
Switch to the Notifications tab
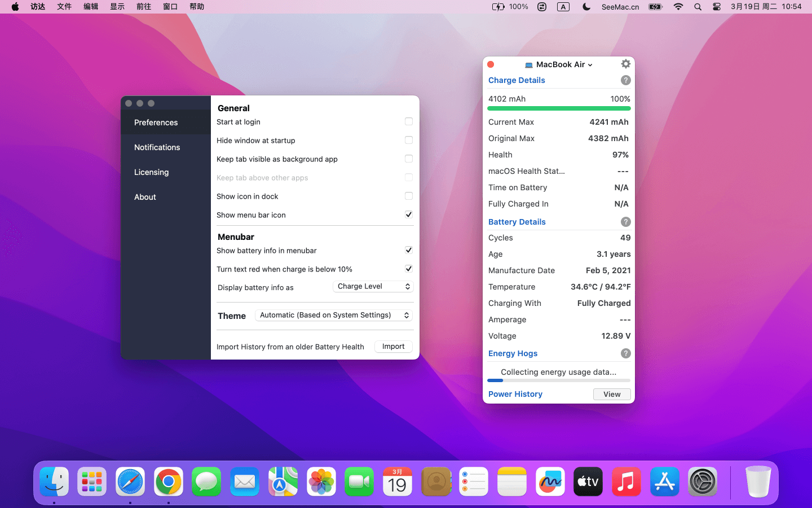(157, 147)
